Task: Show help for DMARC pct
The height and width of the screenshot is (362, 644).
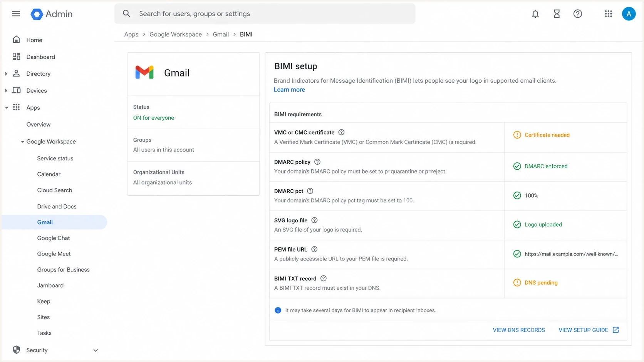Action: pos(310,191)
